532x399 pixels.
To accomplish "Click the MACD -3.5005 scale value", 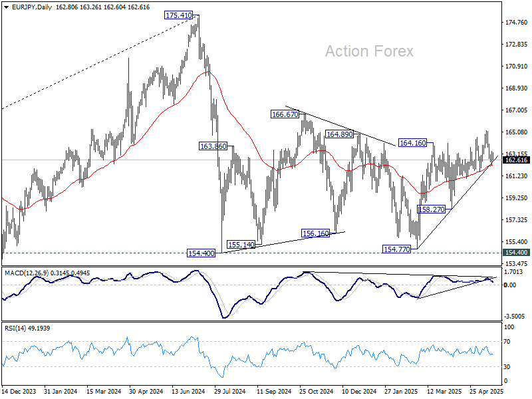I will (515, 317).
